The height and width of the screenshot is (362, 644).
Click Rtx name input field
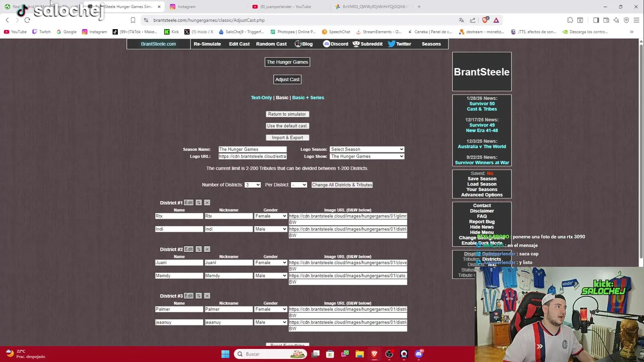[x=179, y=216]
